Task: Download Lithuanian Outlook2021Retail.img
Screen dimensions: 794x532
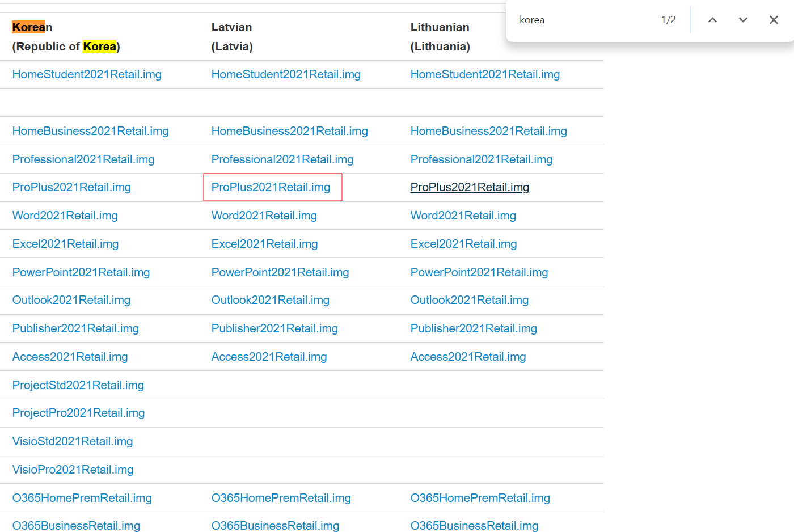Action: click(470, 300)
